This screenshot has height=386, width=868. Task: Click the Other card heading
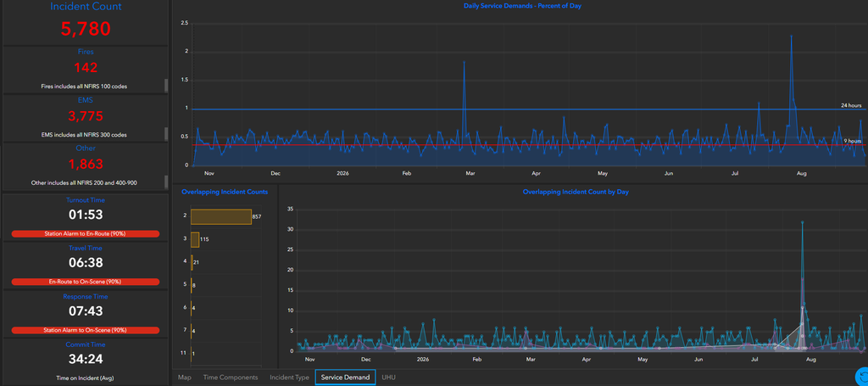click(x=86, y=148)
